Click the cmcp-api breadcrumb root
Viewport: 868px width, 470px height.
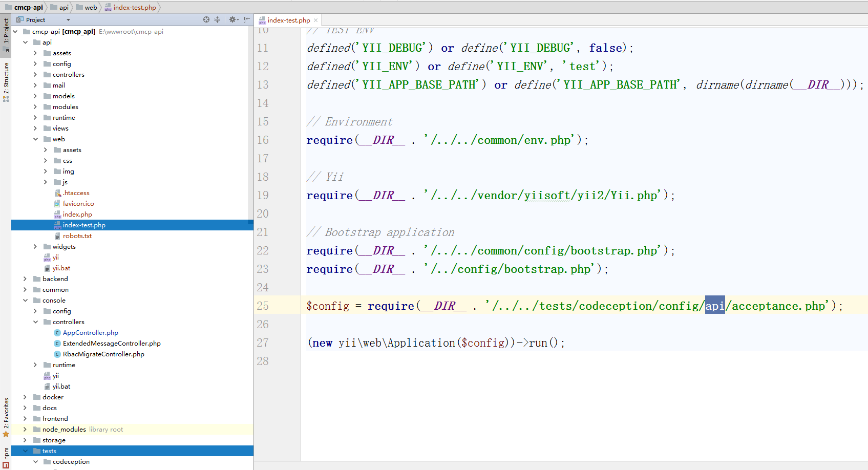click(28, 7)
